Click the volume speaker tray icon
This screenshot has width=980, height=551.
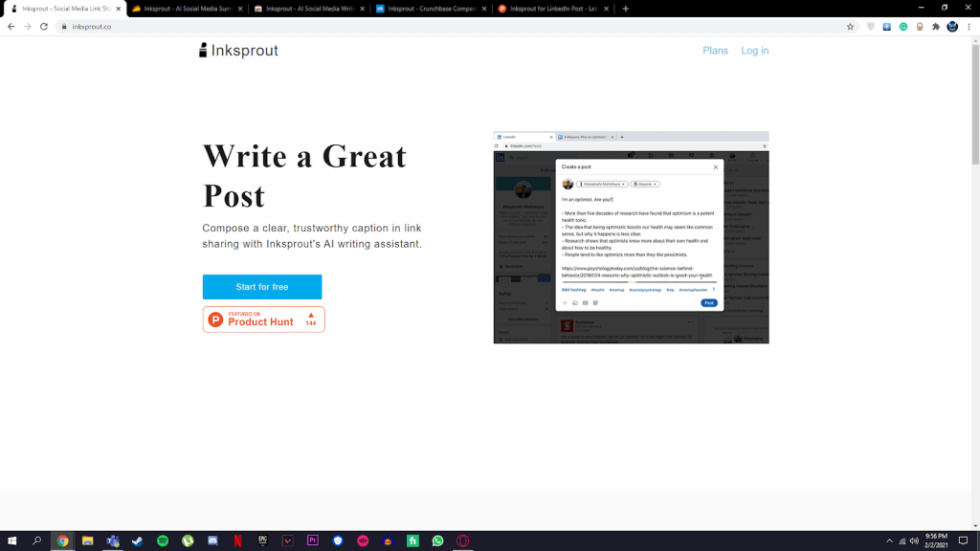pos(914,541)
